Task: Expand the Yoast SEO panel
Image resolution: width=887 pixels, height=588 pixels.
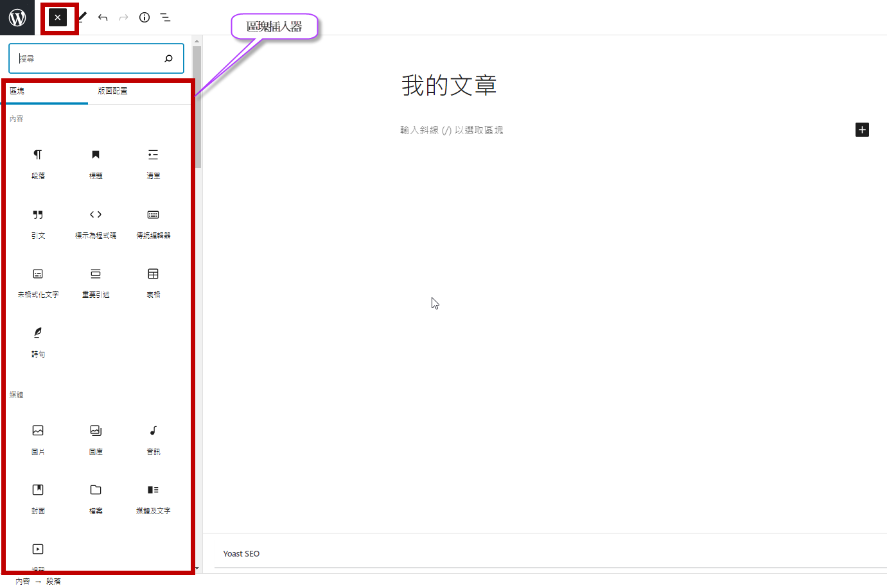Action: tap(242, 553)
